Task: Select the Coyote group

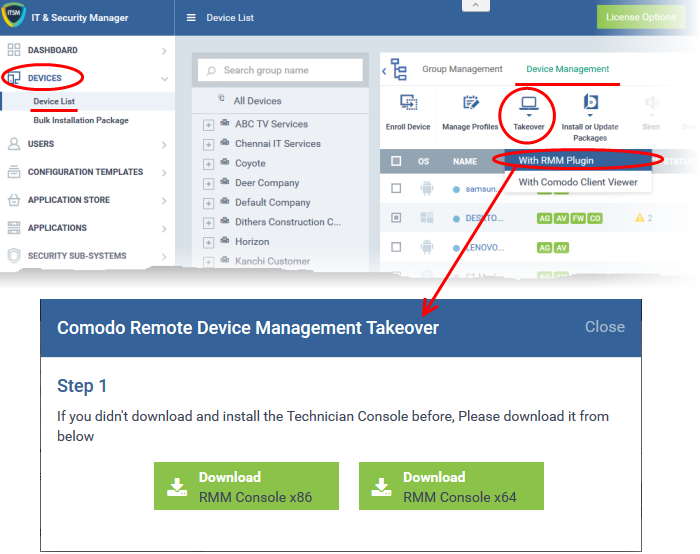Action: [250, 163]
